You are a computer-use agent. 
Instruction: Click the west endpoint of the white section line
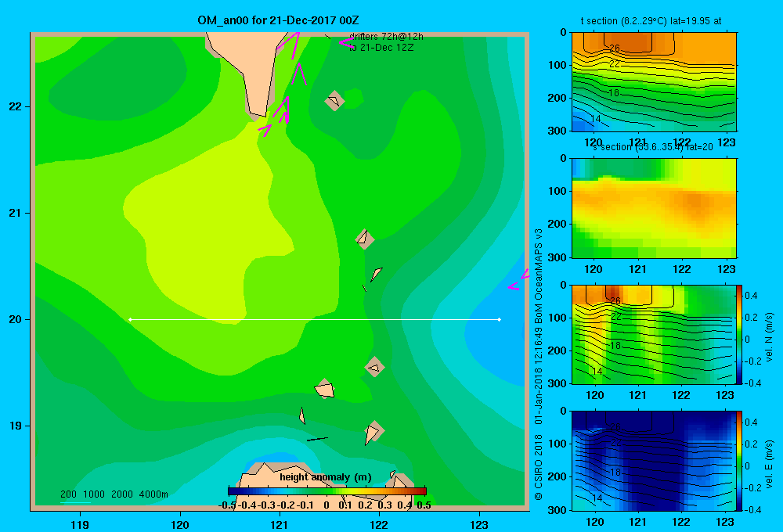[130, 319]
